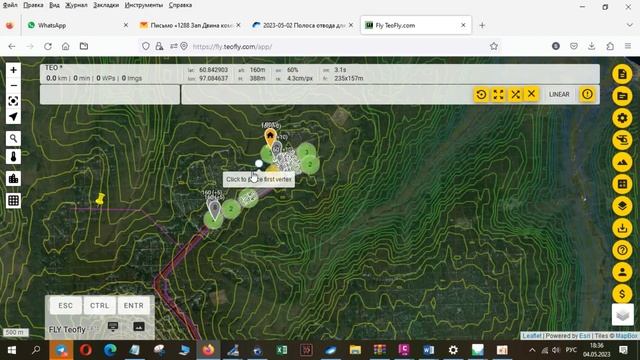This screenshot has width=640, height=360.
Task: Open the MapBox attribution link
Action: click(x=626, y=336)
